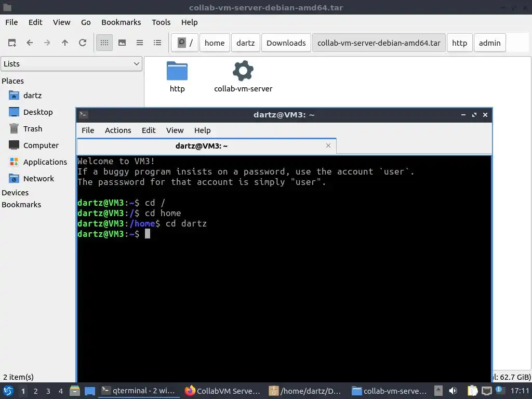The width and height of the screenshot is (532, 399).
Task: Switch to CollabVM Server Firefox window
Action: click(x=222, y=391)
